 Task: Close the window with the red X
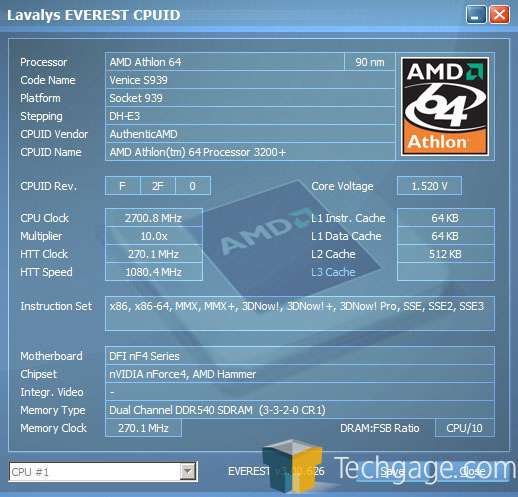click(x=499, y=15)
